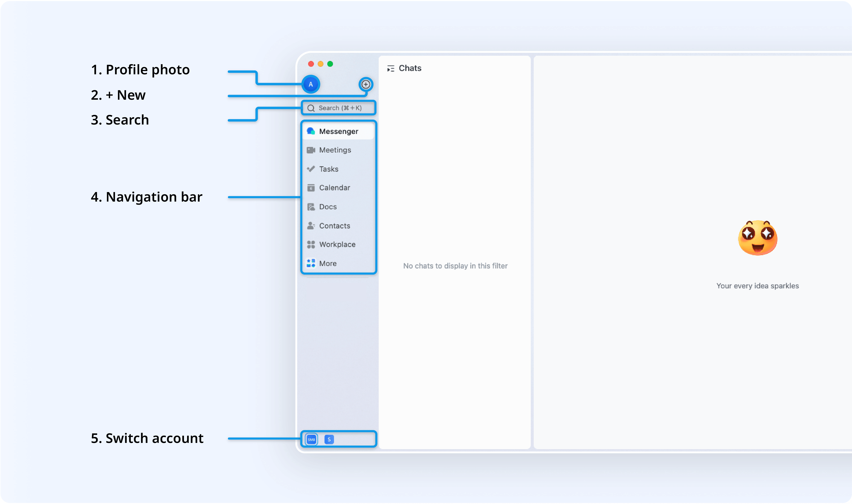Click the "Your every idea sparkles" text

click(x=758, y=286)
